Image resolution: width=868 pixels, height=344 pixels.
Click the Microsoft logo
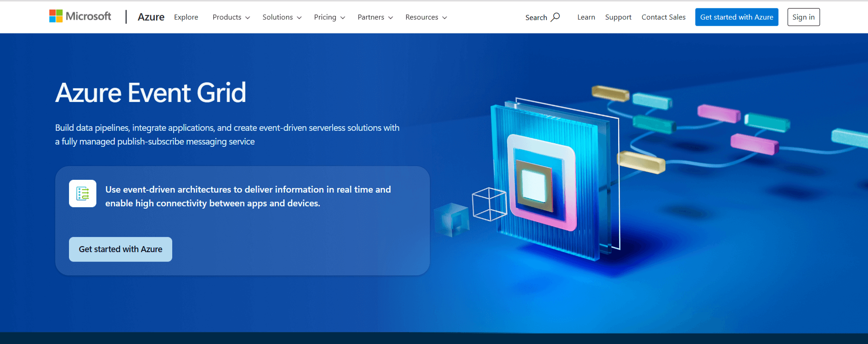80,16
